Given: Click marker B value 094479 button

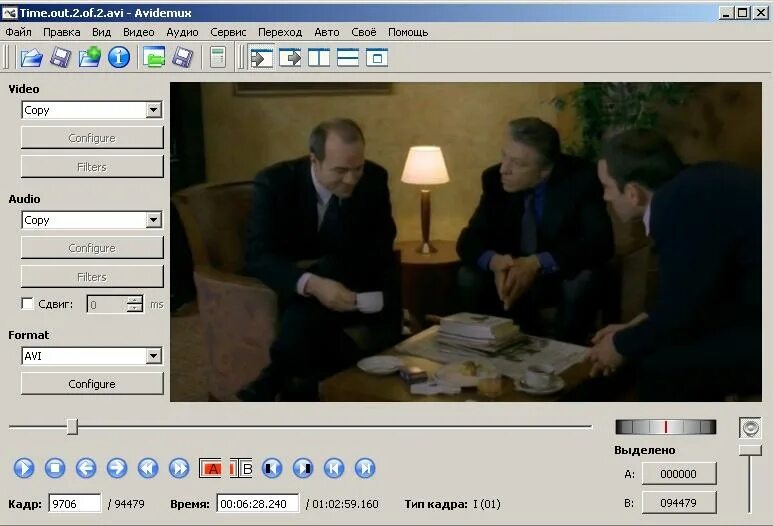Looking at the screenshot, I should click(679, 503).
